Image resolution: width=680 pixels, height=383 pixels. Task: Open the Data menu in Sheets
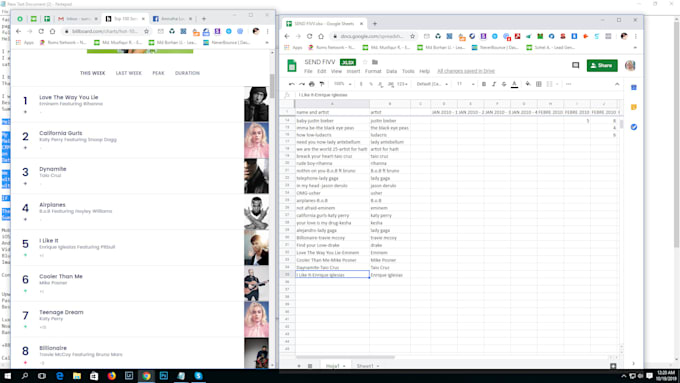pyautogui.click(x=392, y=71)
